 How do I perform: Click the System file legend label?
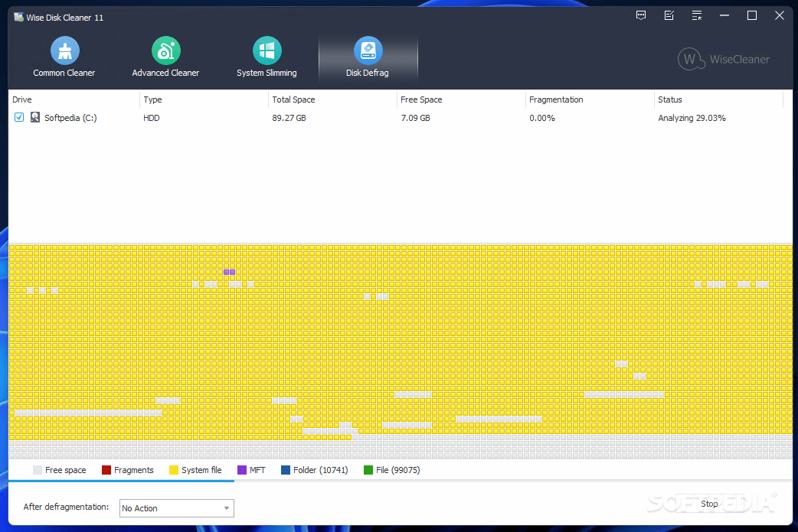tap(201, 470)
